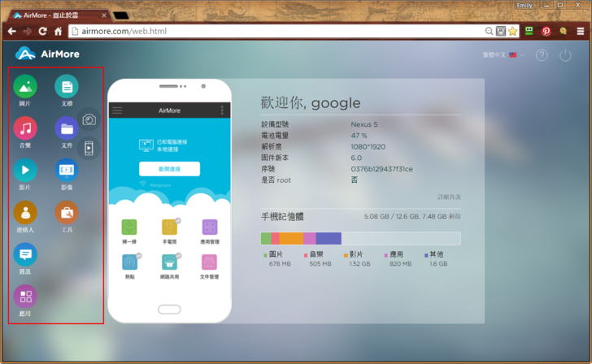Click the Pinterest extension icon

[546, 32]
